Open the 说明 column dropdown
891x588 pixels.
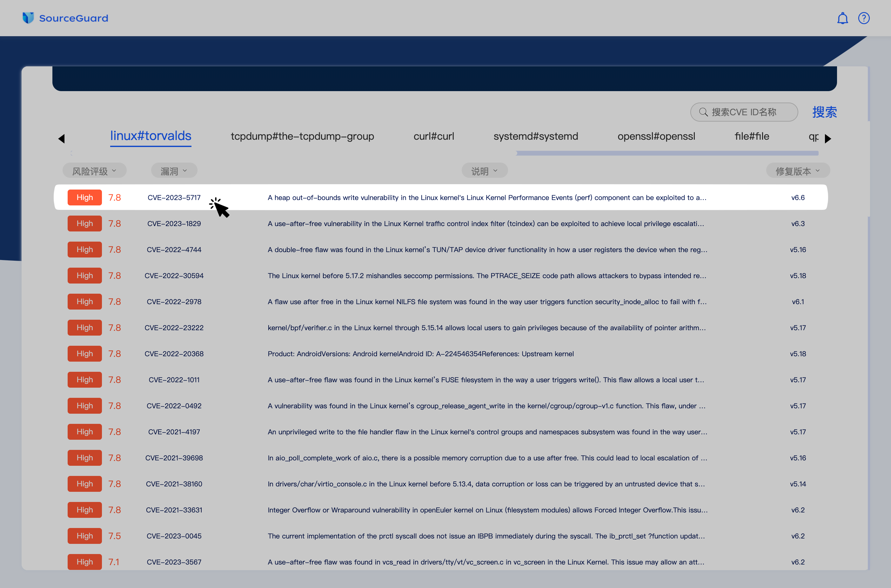[484, 171]
